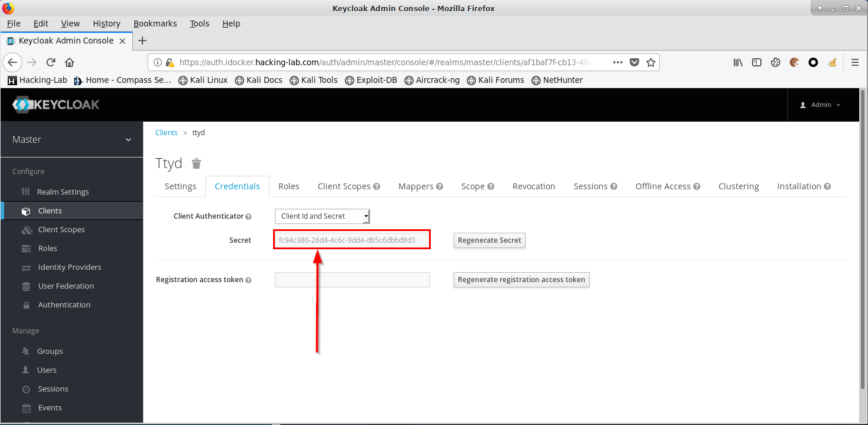Open Firefox hamburger menu

(856, 62)
